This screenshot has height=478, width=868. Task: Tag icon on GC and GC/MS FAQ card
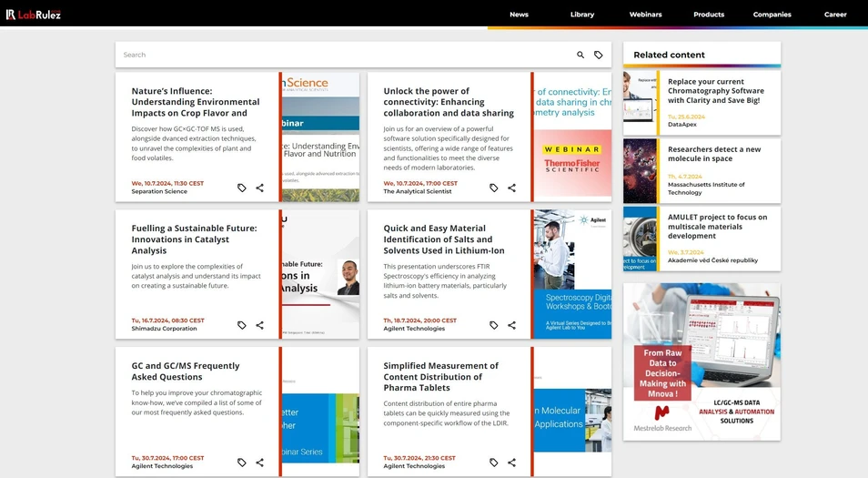[x=242, y=463]
